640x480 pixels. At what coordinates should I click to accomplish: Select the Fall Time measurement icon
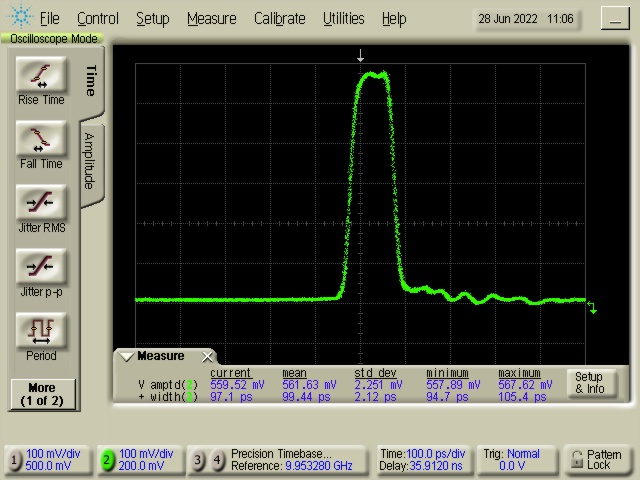pos(41,140)
